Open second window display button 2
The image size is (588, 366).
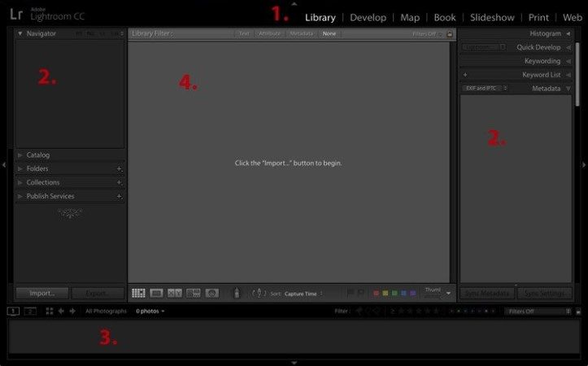[30, 311]
